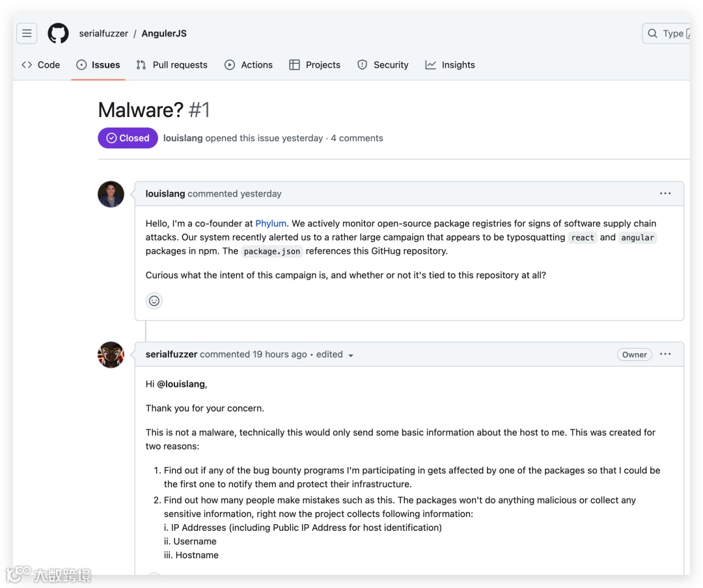Open options menu on louislang's comment
This screenshot has width=703, height=588.
click(x=665, y=193)
